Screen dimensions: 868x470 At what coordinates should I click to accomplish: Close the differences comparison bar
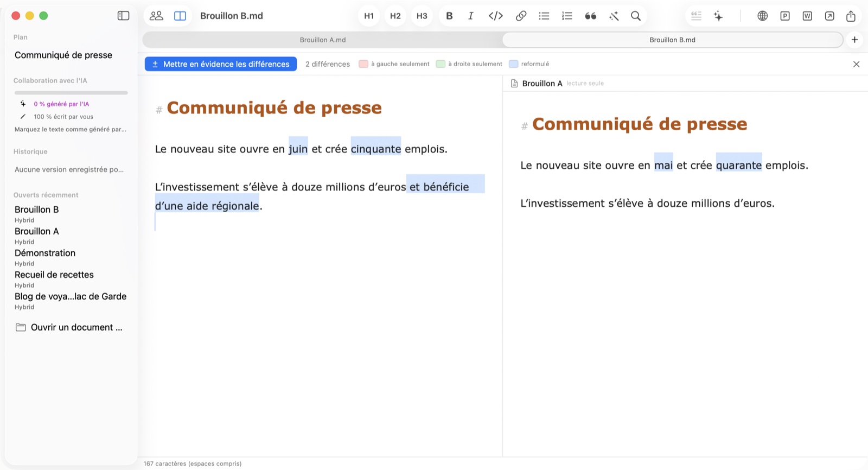tap(856, 64)
